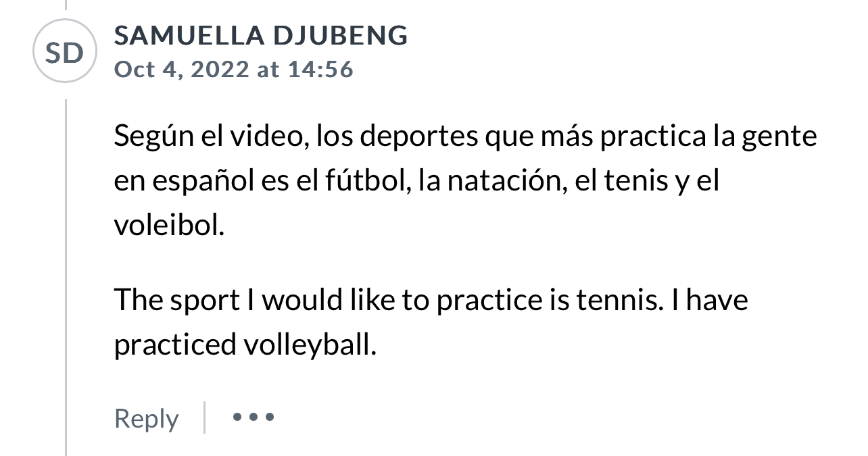Open the three-dot more options menu

[254, 417]
